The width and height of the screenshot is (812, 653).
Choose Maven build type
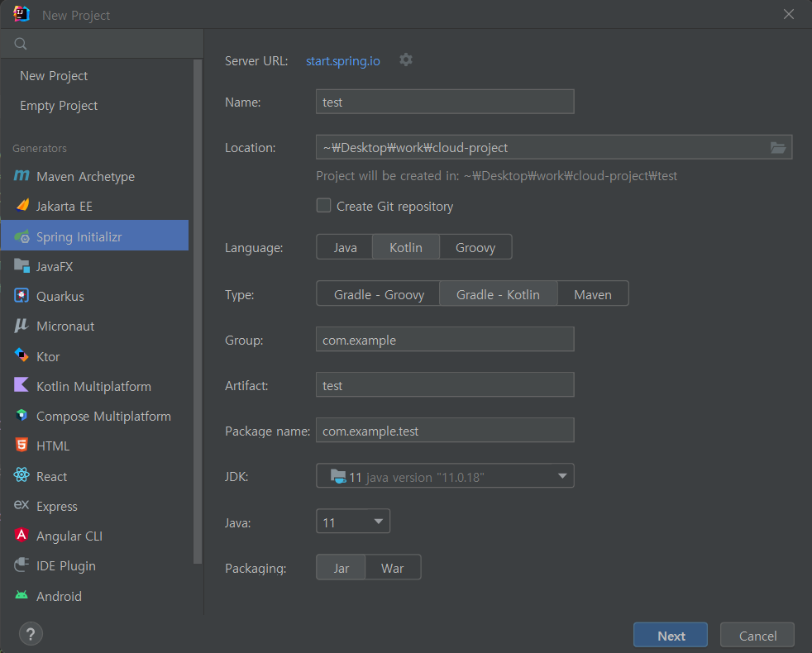[x=593, y=294]
